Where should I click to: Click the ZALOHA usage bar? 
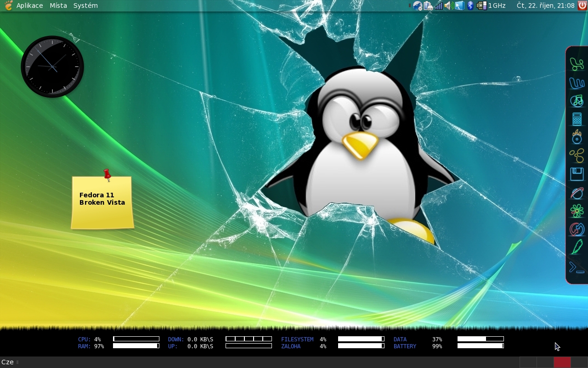coord(361,346)
